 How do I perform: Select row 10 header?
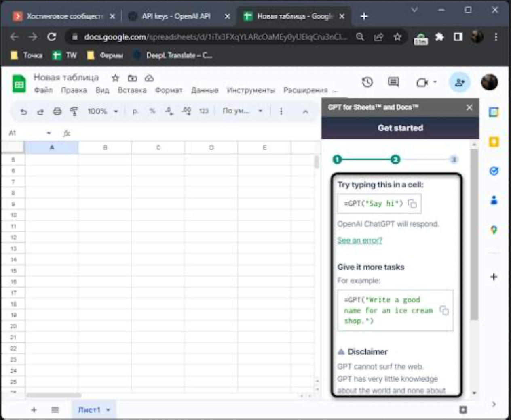(x=13, y=215)
